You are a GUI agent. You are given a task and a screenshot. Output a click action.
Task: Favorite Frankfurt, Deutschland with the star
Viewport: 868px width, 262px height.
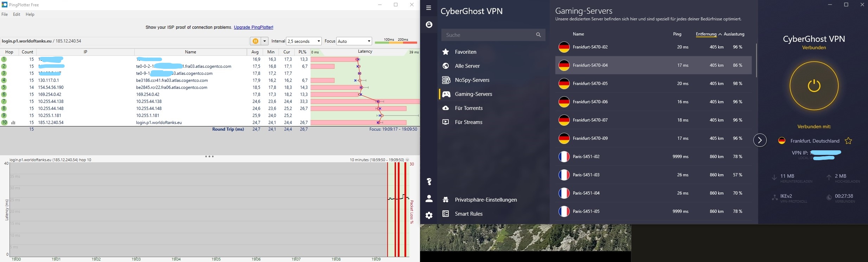pyautogui.click(x=848, y=141)
